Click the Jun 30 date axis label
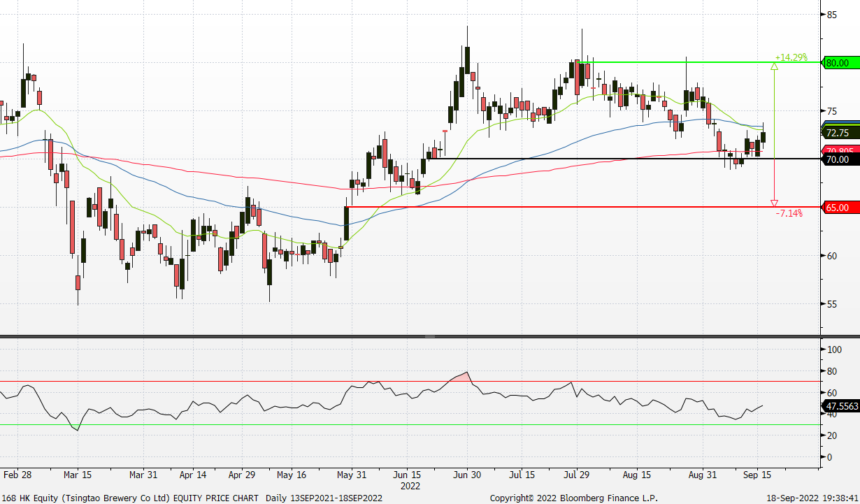 pyautogui.click(x=466, y=475)
